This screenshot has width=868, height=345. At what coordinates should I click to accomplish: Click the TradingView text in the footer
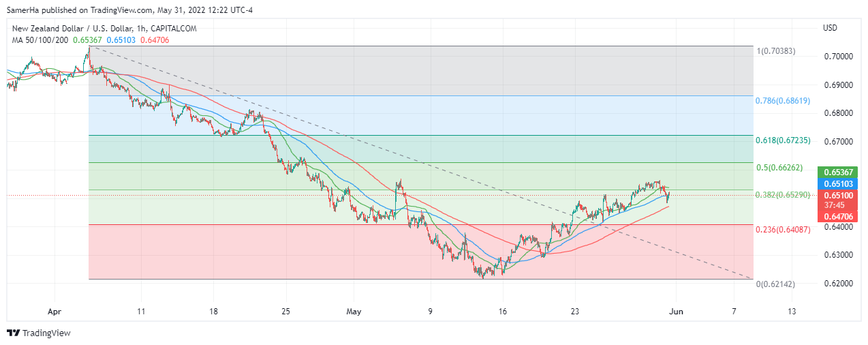pos(46,333)
